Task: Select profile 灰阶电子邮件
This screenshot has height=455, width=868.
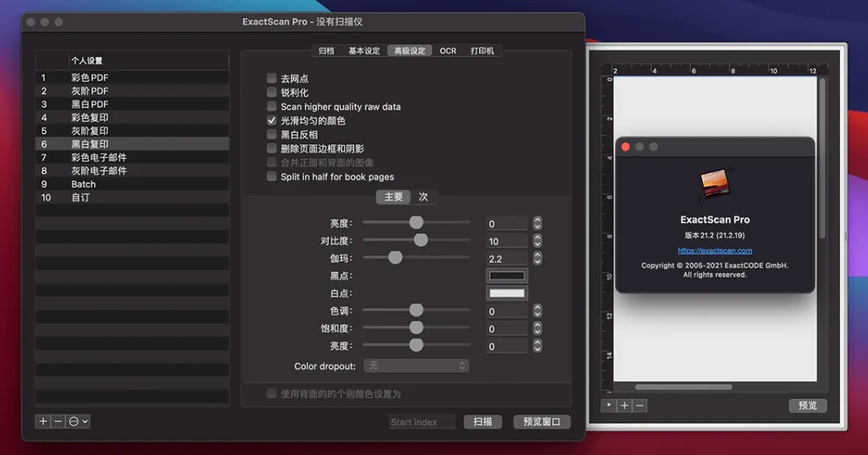Action: [132, 170]
